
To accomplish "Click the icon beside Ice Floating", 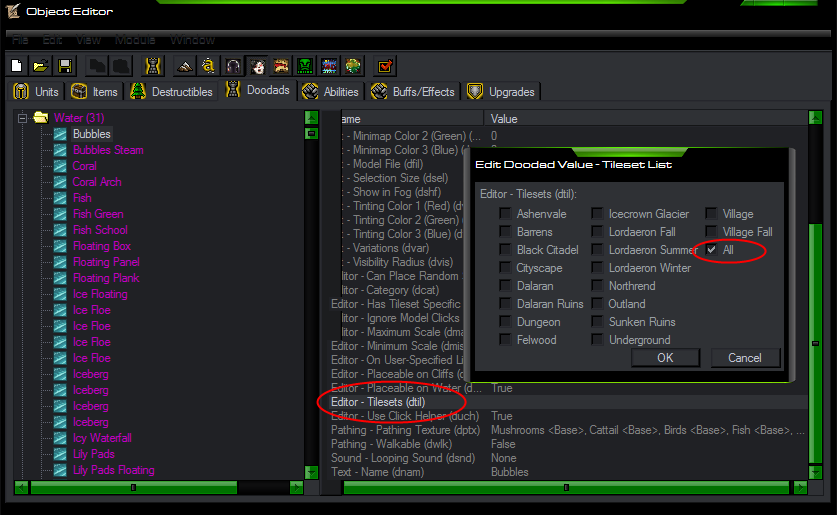I will [x=60, y=294].
